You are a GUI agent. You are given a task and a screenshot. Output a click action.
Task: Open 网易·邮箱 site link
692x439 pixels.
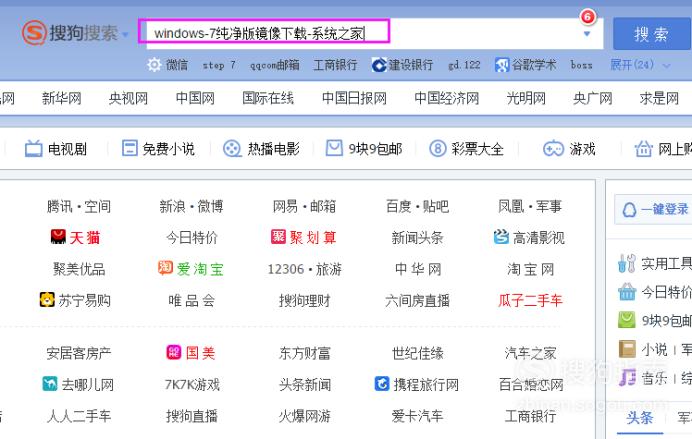click(x=304, y=206)
